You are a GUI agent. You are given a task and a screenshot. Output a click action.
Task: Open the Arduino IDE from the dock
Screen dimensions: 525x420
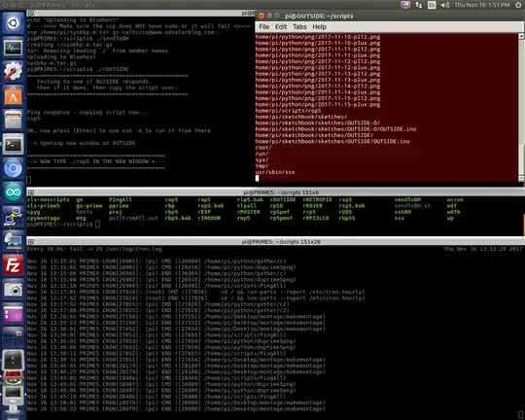pos(13,192)
